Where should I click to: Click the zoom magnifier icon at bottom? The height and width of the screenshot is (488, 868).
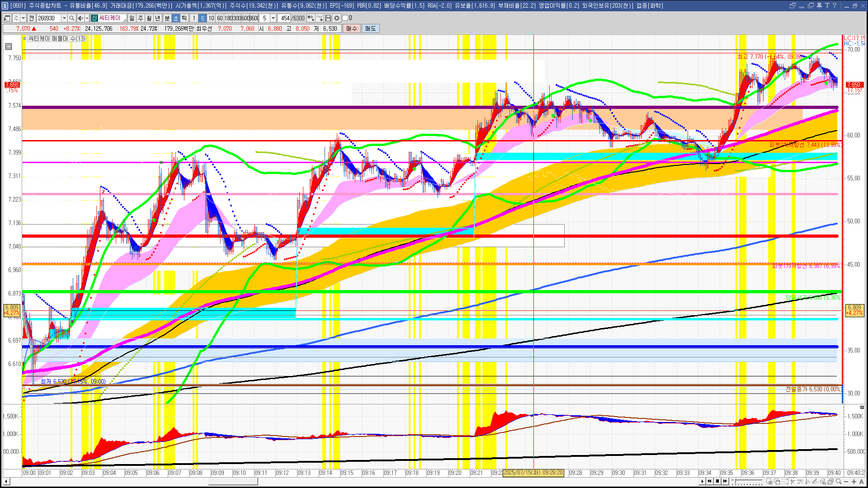(839, 482)
